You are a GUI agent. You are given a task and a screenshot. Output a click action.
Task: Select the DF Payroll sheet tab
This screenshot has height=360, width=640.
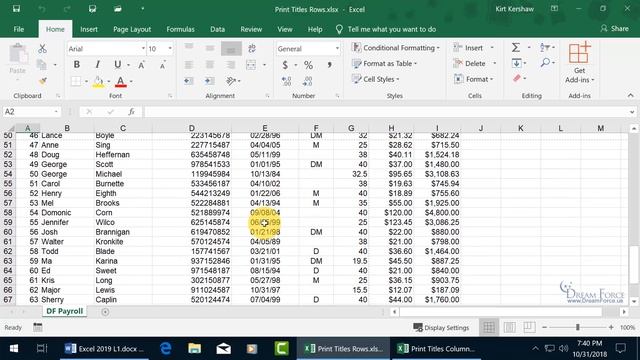click(x=64, y=311)
